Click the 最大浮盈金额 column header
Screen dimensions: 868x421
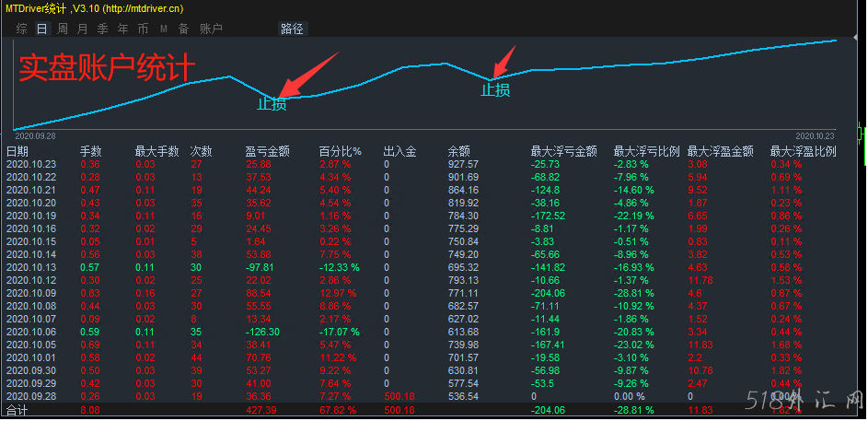(x=721, y=151)
